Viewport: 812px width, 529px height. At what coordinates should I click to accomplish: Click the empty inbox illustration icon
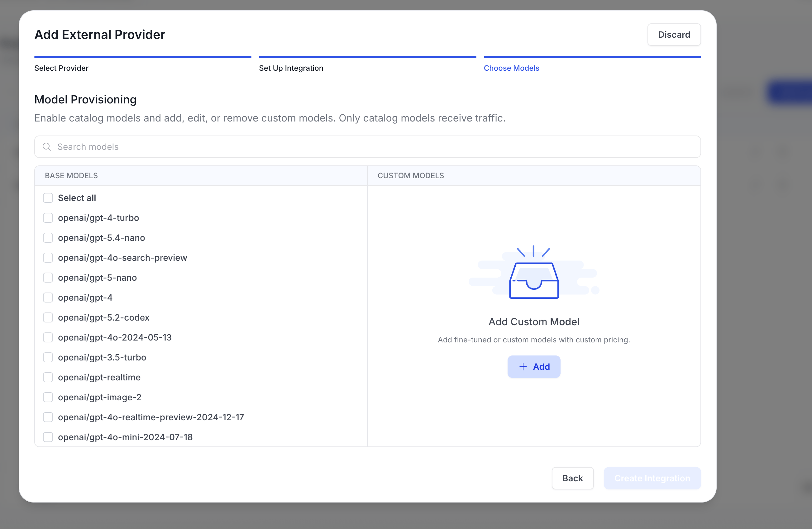coord(534,272)
